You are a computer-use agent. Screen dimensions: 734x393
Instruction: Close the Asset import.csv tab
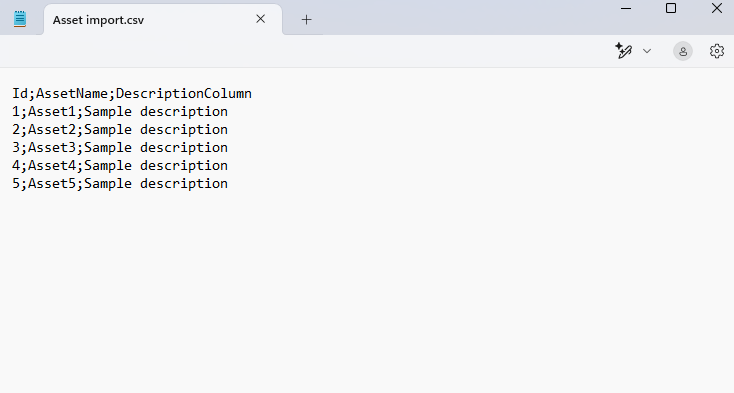261,19
